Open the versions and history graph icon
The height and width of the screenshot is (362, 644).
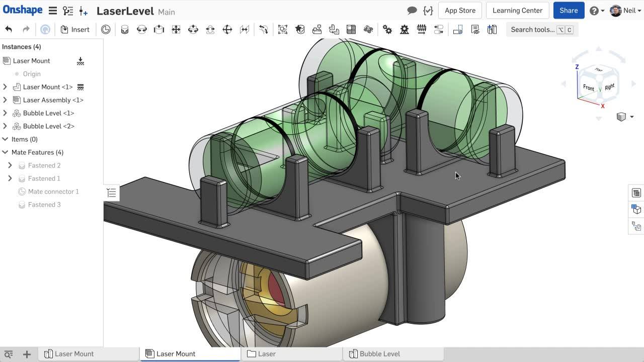coord(68,11)
